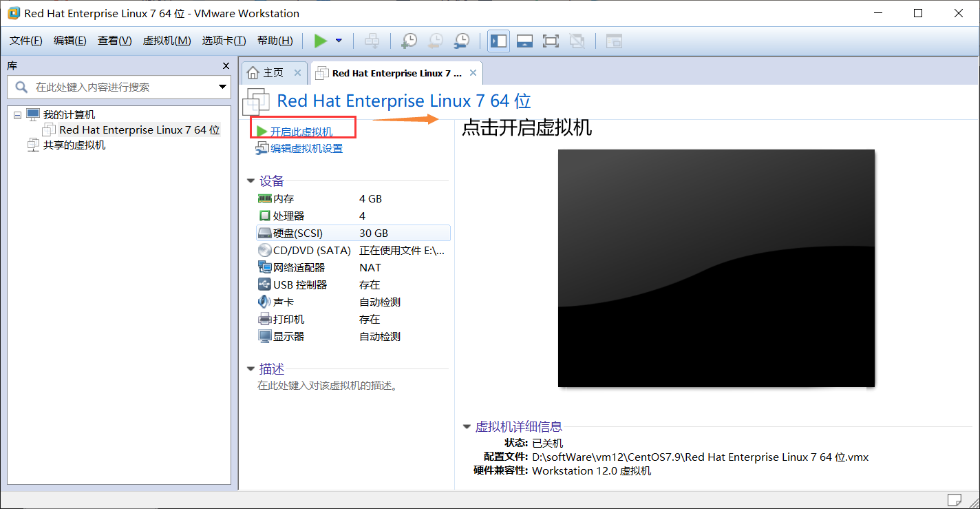The height and width of the screenshot is (509, 980).
Task: Select the Red Hat Enterprise Linux 7 tab
Action: [x=396, y=73]
